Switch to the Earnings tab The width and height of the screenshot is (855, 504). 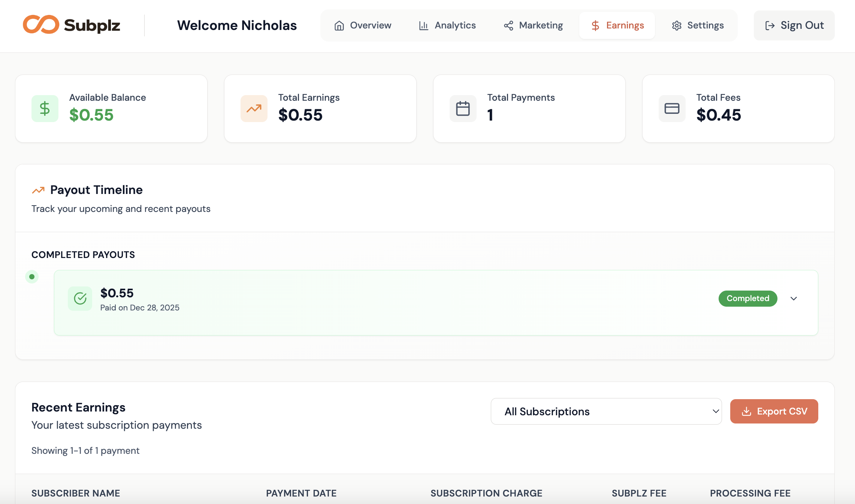tap(617, 25)
